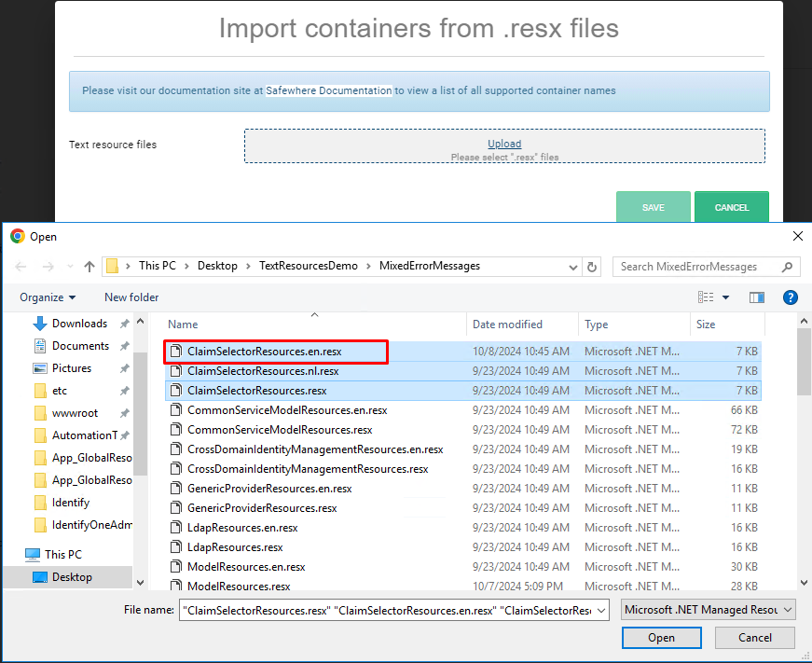Click the change view layout icon
The image size is (812, 663).
coord(708,297)
